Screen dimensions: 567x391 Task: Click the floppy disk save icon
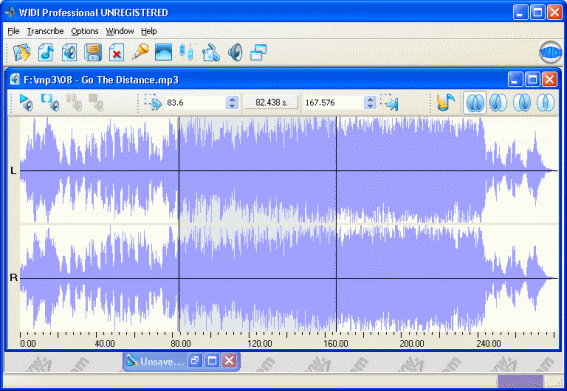point(93,52)
